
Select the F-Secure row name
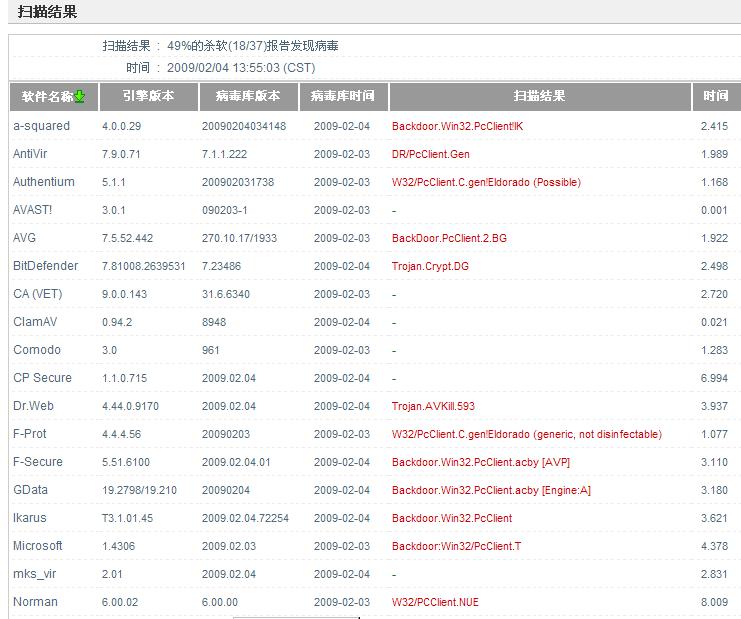[38, 462]
